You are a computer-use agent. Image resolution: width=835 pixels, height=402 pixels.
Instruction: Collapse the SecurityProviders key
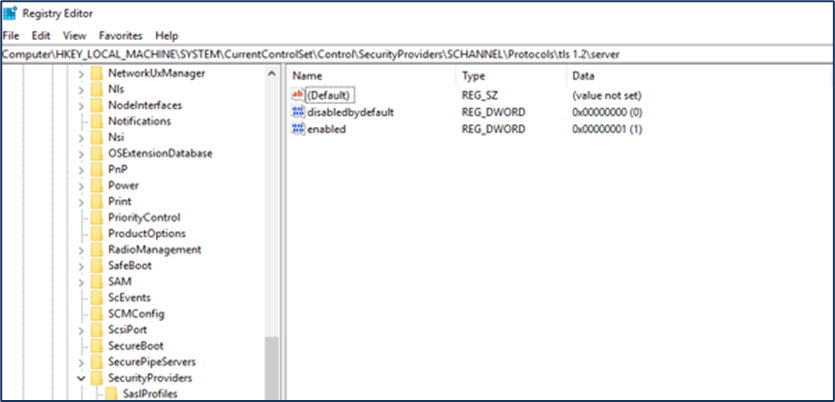(81, 378)
